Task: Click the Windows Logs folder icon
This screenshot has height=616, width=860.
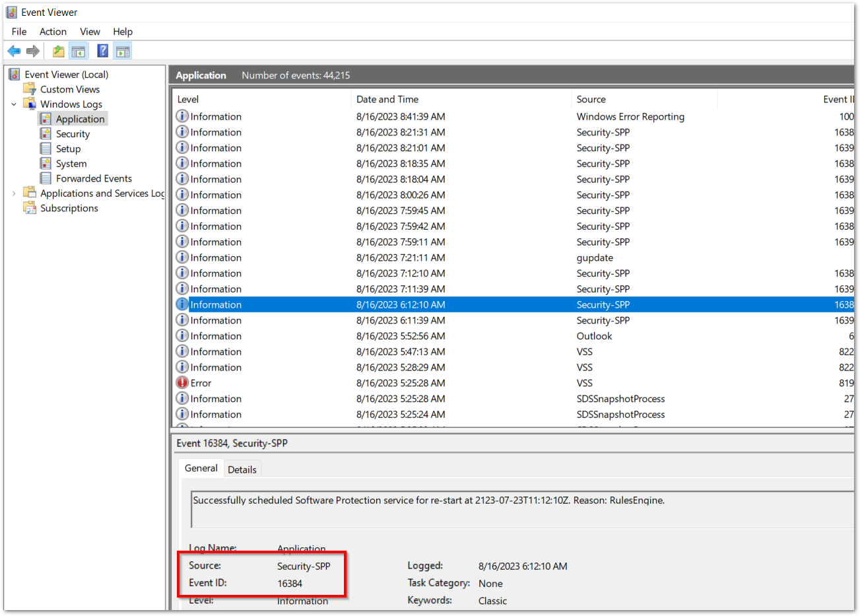Action: click(30, 104)
